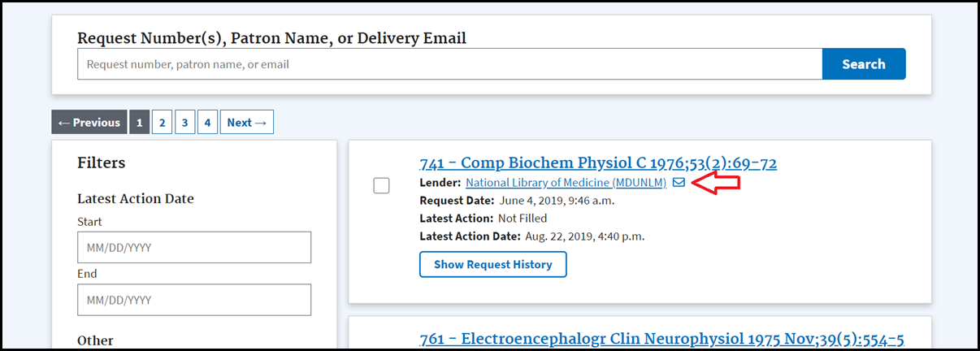The image size is (980, 351).
Task: Advance with the Next pagination button
Action: click(x=246, y=123)
